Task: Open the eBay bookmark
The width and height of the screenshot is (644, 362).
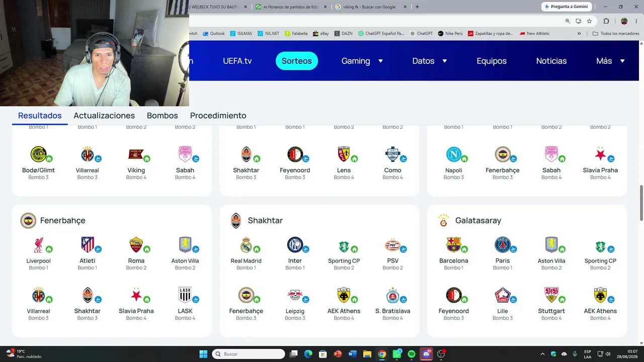Action: (x=321, y=34)
